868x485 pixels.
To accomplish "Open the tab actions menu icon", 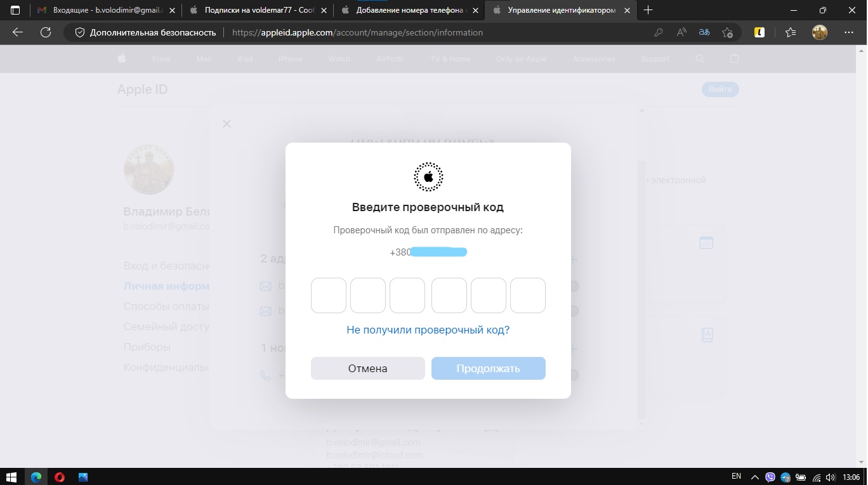I will pos(15,10).
